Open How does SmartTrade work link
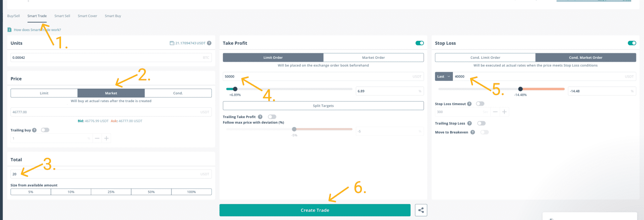The height and width of the screenshot is (220, 644). click(37, 30)
